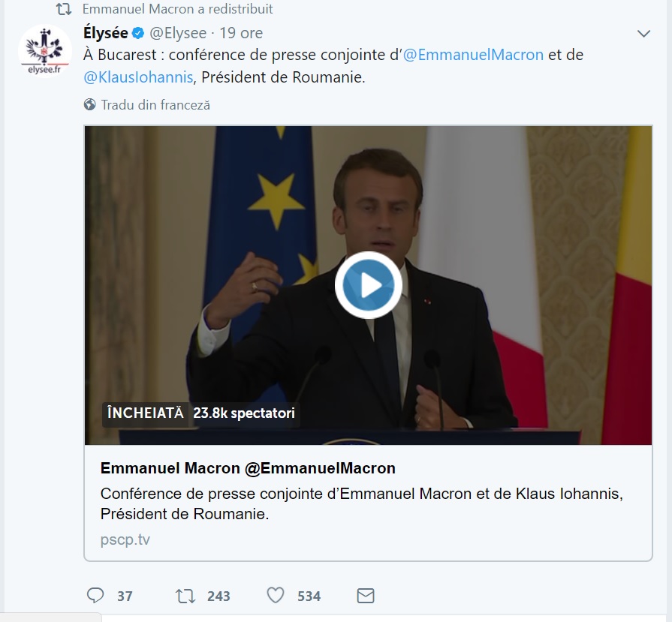The image size is (672, 622).
Task: Click the reply speech bubble icon
Action: pyautogui.click(x=95, y=596)
